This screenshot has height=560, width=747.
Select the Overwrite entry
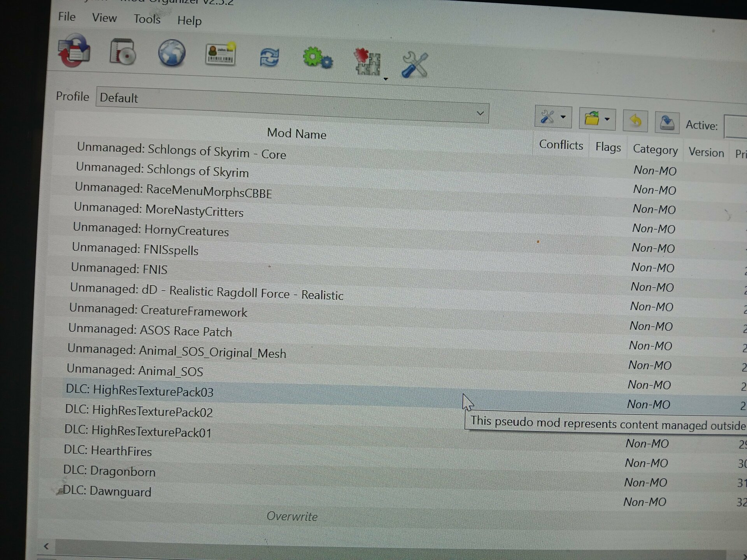click(x=292, y=516)
